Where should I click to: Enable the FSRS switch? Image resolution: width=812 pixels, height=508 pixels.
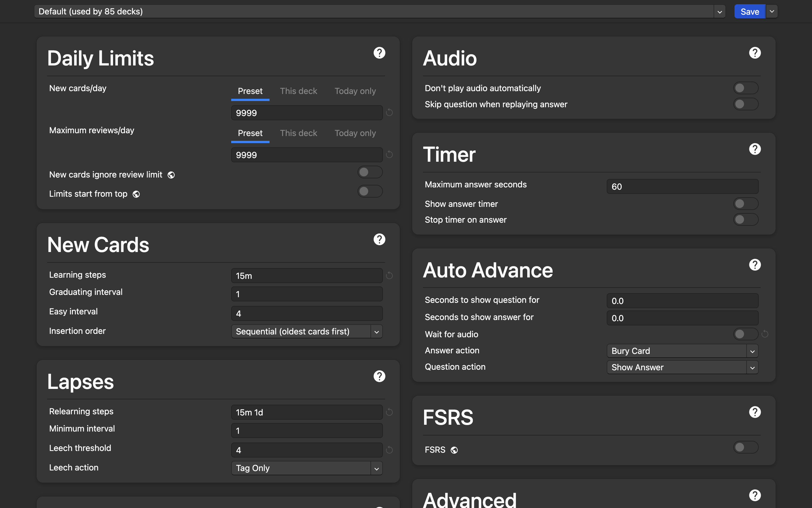tap(745, 447)
